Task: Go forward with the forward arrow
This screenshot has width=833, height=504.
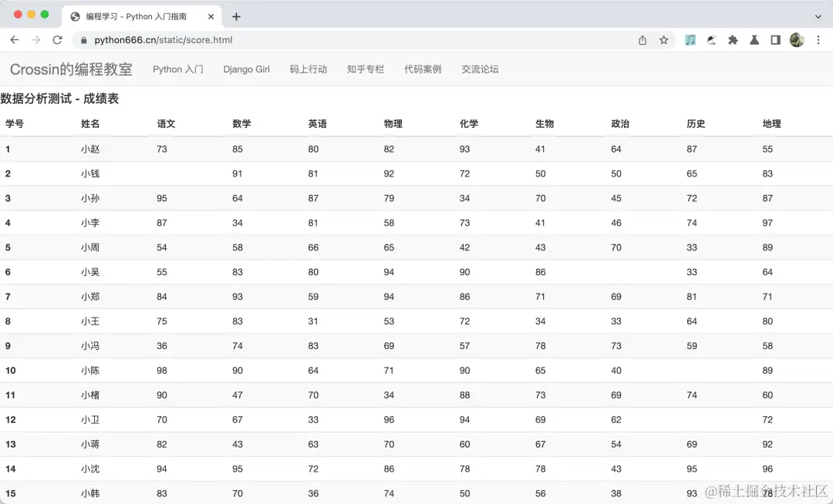Action: click(x=35, y=40)
